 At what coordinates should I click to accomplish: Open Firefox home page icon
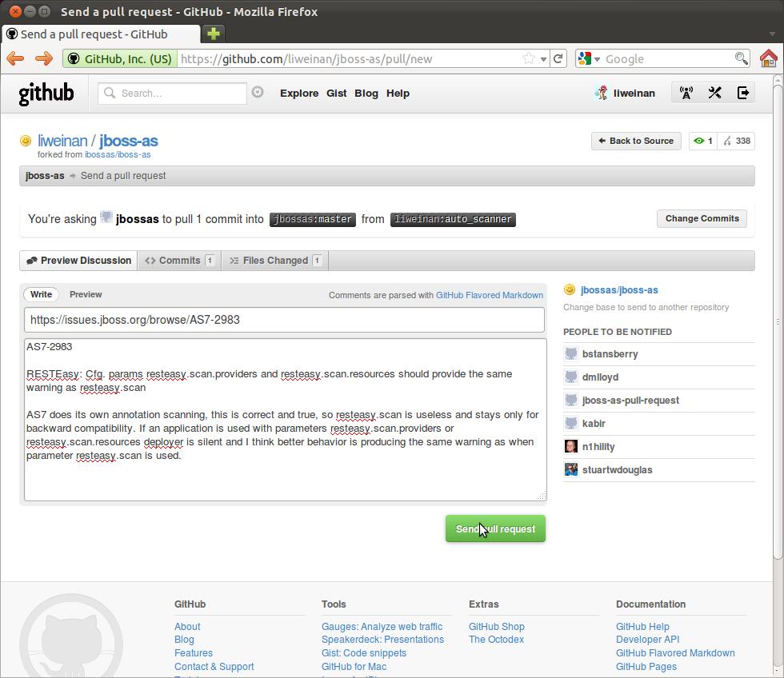tap(769, 58)
